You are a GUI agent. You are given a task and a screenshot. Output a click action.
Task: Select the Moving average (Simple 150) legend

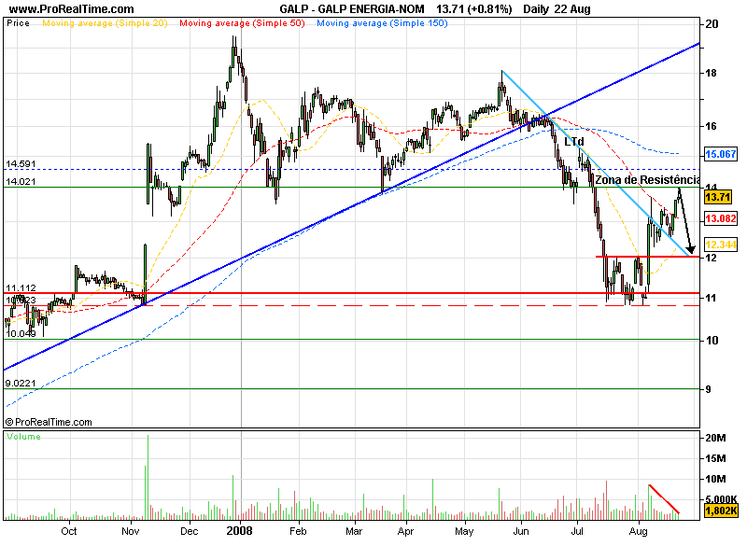click(382, 23)
